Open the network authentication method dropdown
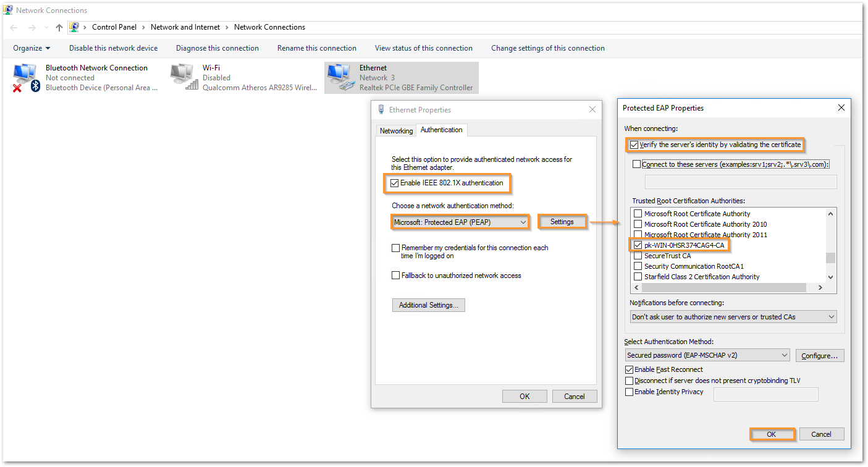The width and height of the screenshot is (868, 467). 460,222
